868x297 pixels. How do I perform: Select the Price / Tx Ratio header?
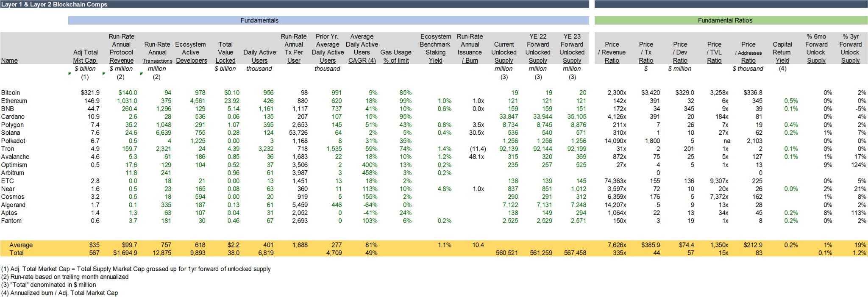click(646, 53)
